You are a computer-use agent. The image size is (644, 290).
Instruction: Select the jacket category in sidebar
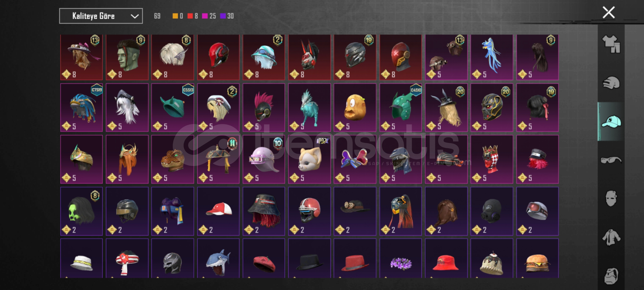point(611,237)
